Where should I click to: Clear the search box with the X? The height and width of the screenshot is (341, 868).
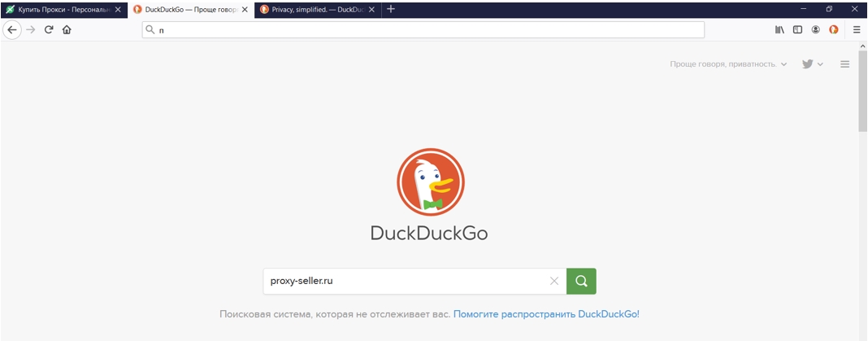click(554, 281)
